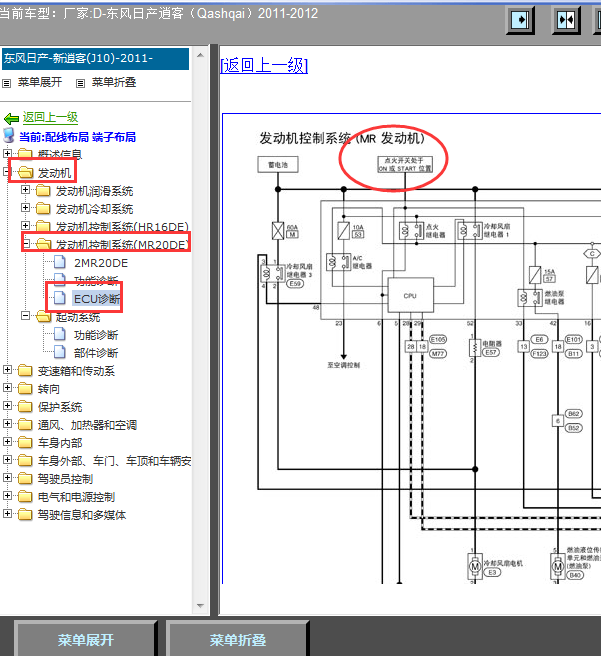Open the 2MR20DE document

101,263
